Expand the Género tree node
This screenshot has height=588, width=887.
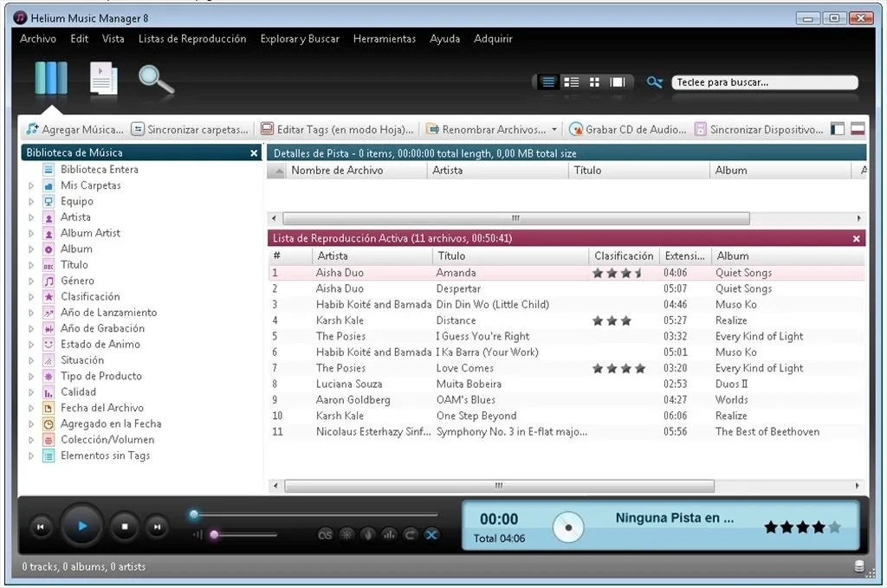click(x=31, y=281)
